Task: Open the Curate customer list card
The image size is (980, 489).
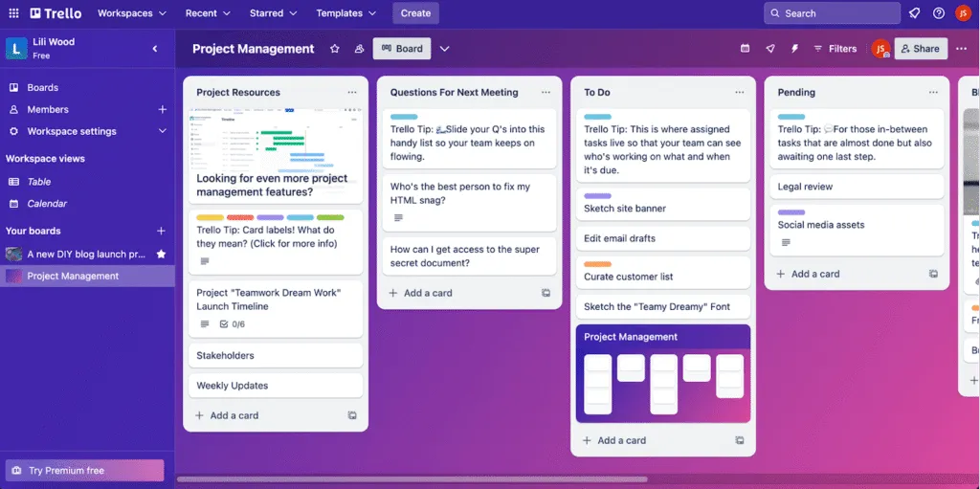Action: click(x=663, y=273)
